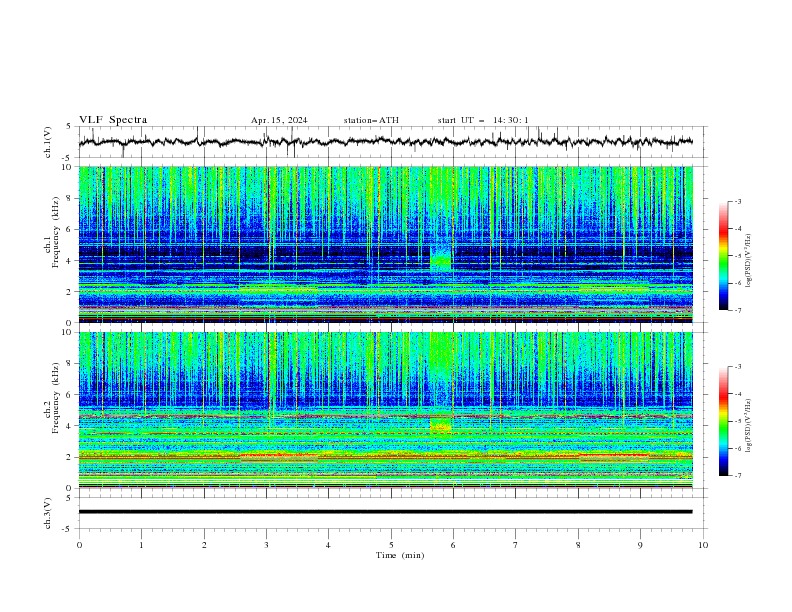Image resolution: width=792 pixels, height=612 pixels.
Task: Click the "ch.3(V)" waveform axis label
Action: click(48, 513)
